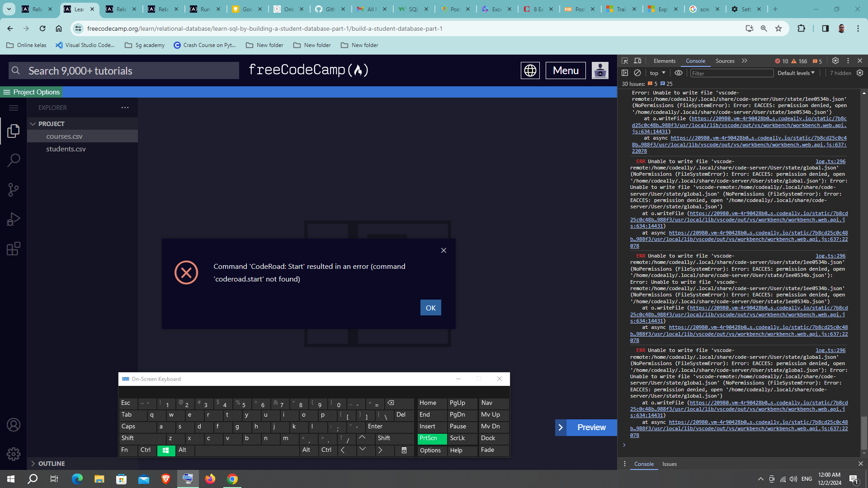Toggle the device toolbar in DevTools

pos(637,61)
